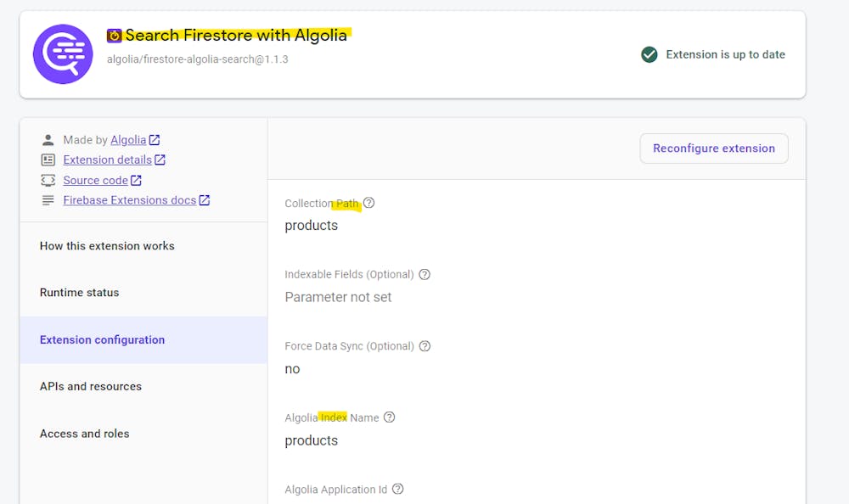Open the Algolia link in the sidebar
This screenshot has width=849, height=504.
click(129, 139)
